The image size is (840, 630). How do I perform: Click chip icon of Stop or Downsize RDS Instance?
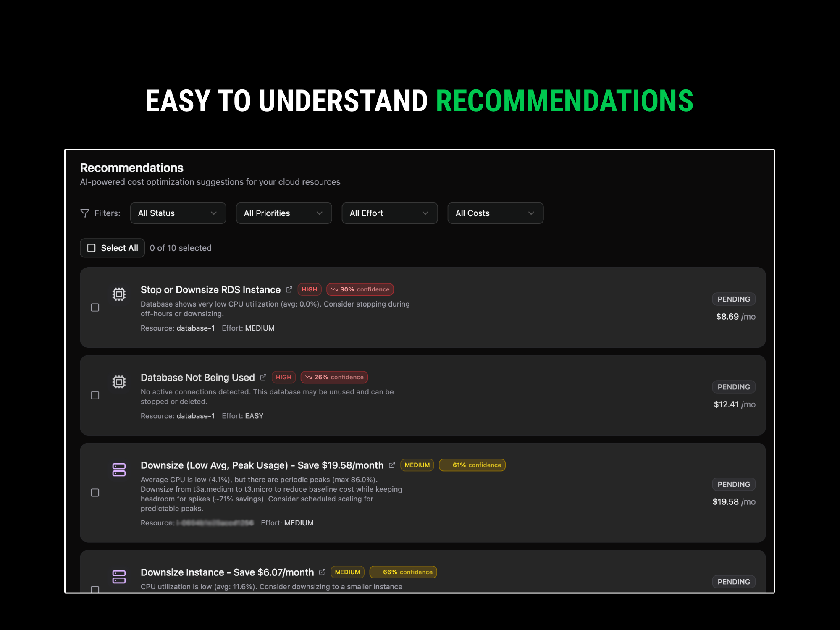click(x=119, y=294)
